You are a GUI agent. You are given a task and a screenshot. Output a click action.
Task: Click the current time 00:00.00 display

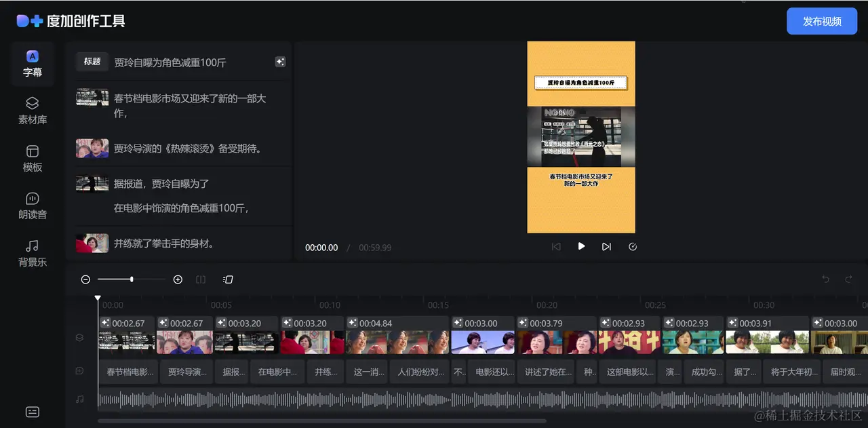(x=321, y=248)
